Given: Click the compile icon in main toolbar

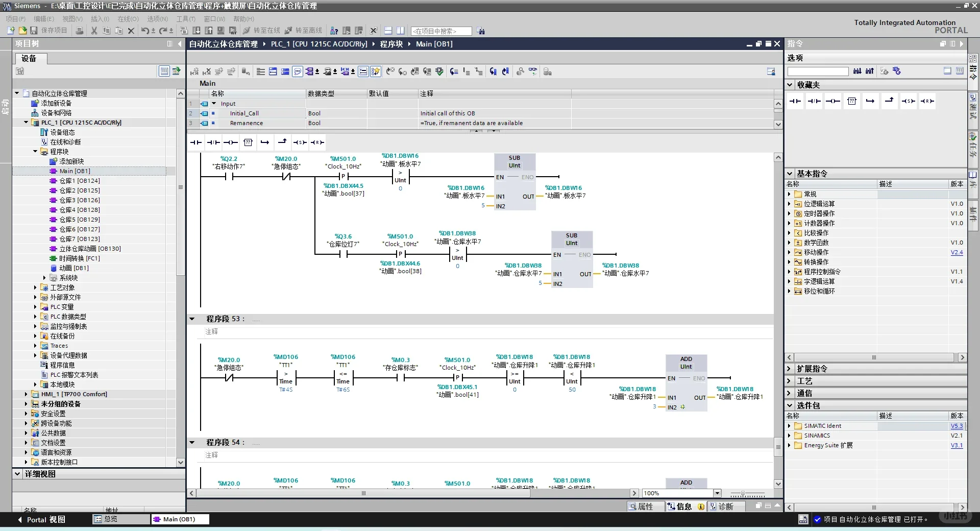Looking at the screenshot, I should tap(184, 31).
